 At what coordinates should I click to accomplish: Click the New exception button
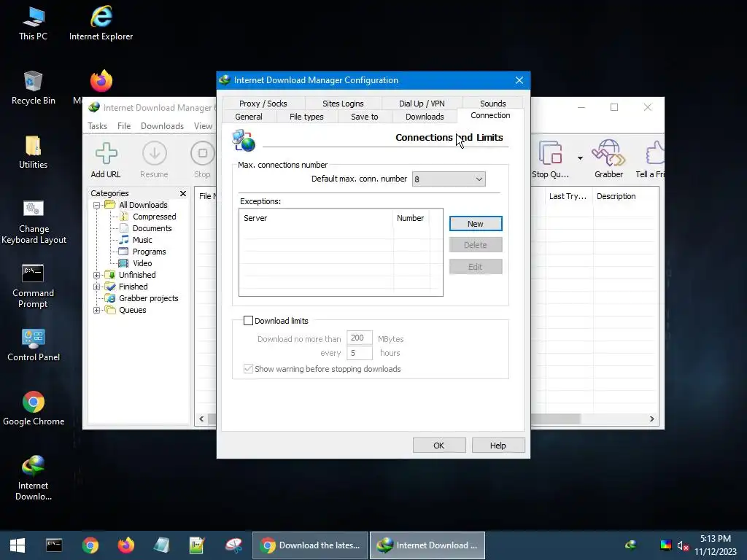click(476, 224)
